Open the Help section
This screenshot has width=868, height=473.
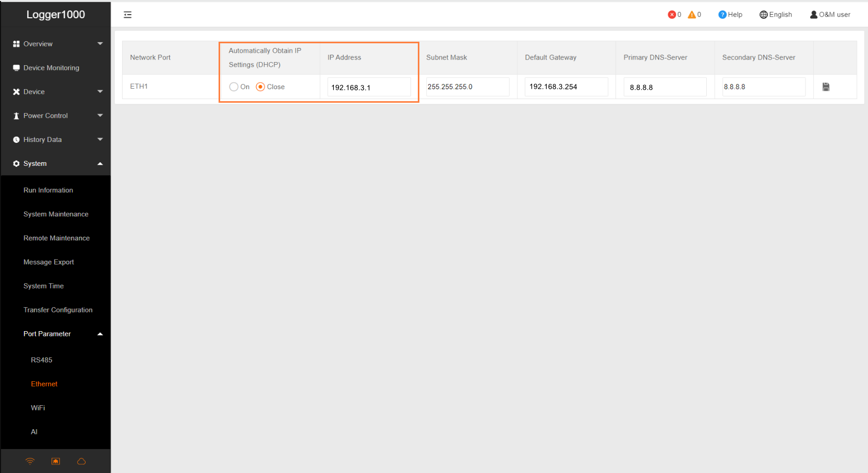[730, 14]
